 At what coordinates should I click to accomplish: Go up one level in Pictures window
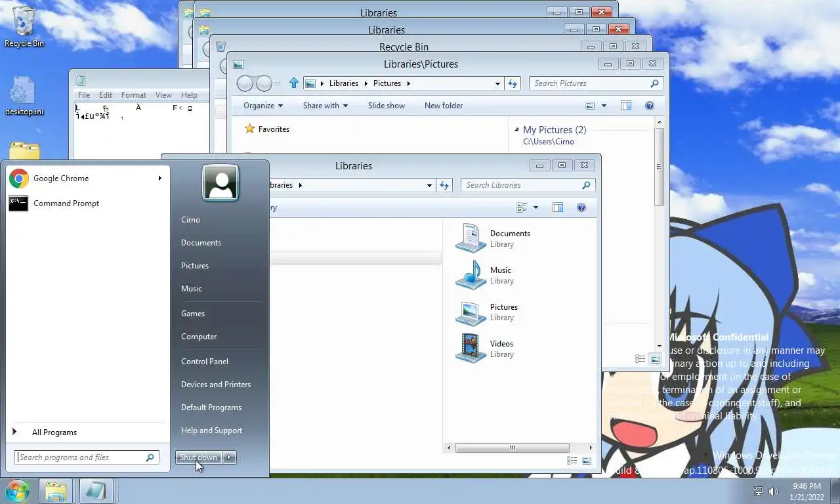(x=293, y=83)
